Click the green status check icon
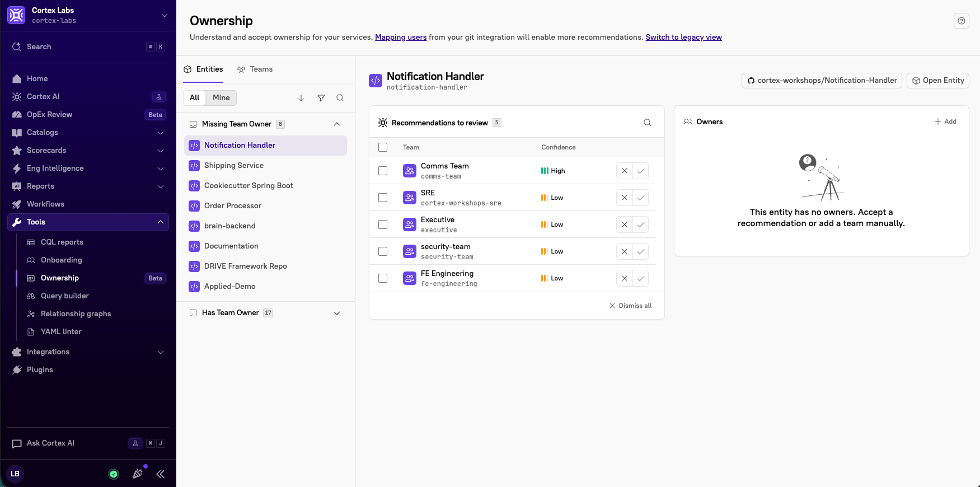980x487 pixels. point(114,474)
